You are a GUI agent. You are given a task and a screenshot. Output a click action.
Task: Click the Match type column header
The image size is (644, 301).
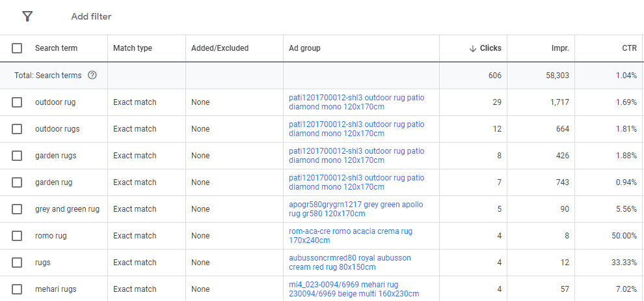point(133,48)
